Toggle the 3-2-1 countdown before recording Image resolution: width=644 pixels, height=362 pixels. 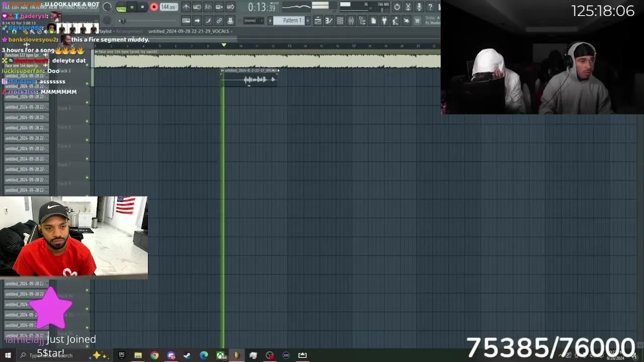(x=208, y=7)
